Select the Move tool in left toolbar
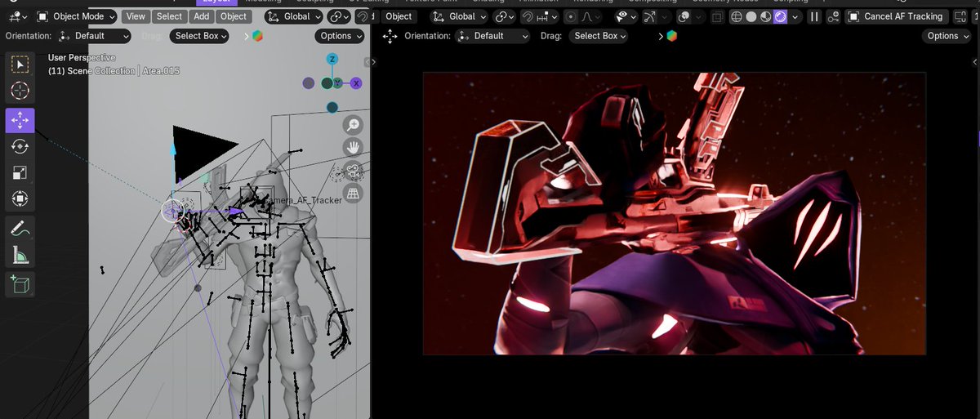Image resolution: width=980 pixels, height=419 pixels. click(20, 120)
